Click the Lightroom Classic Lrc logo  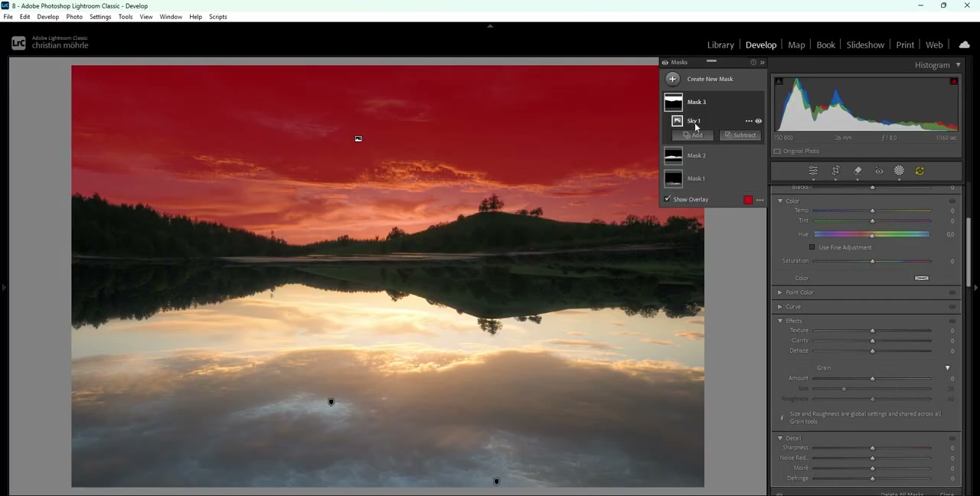click(x=18, y=43)
